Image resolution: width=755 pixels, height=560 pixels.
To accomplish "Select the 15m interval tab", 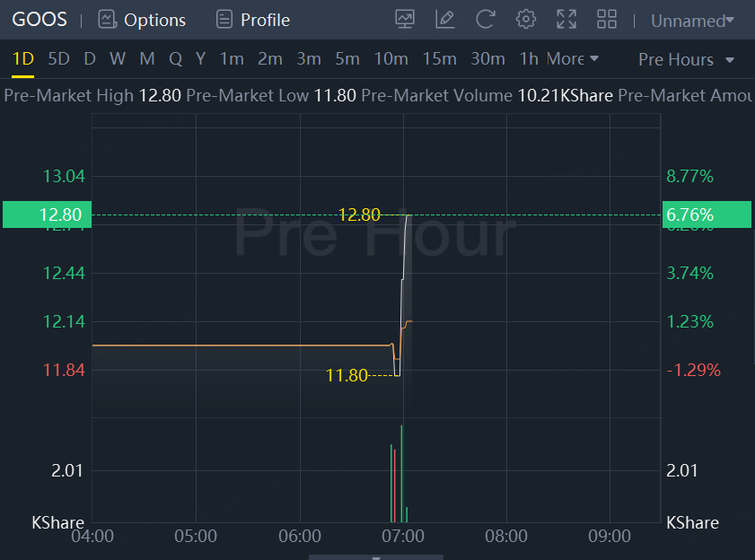I will point(439,59).
